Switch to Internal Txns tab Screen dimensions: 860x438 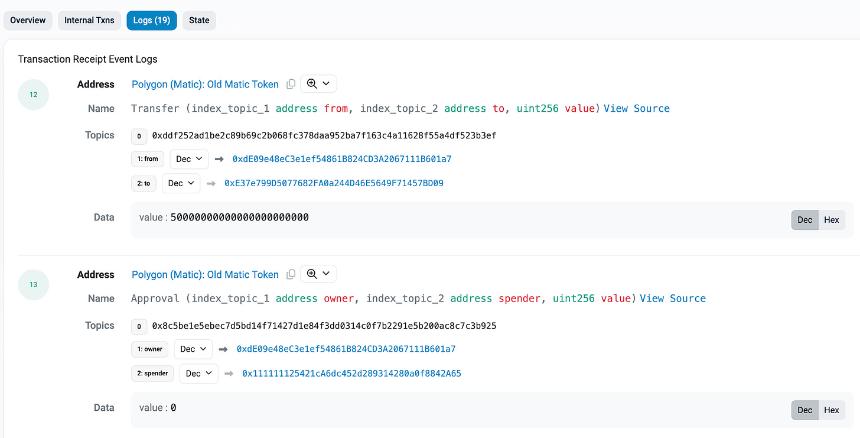89,20
